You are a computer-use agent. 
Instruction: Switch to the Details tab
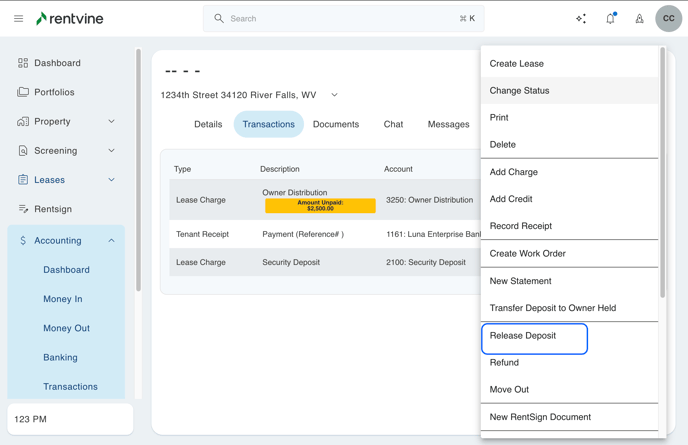point(208,125)
